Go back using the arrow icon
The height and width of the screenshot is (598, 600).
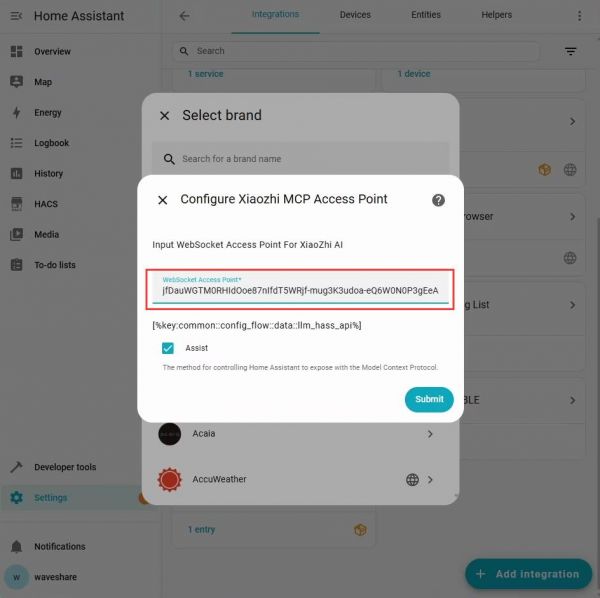pos(184,16)
